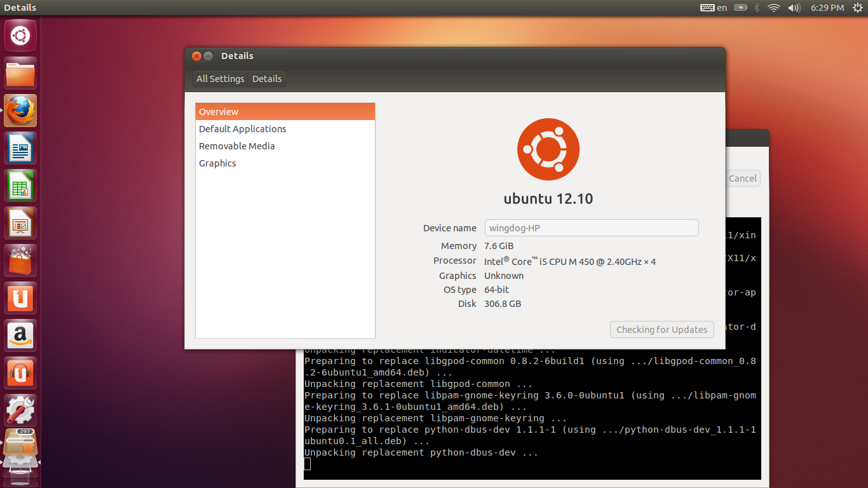Click the 'ubuntu 12.10' version text
The height and width of the screenshot is (488, 868).
pos(548,199)
